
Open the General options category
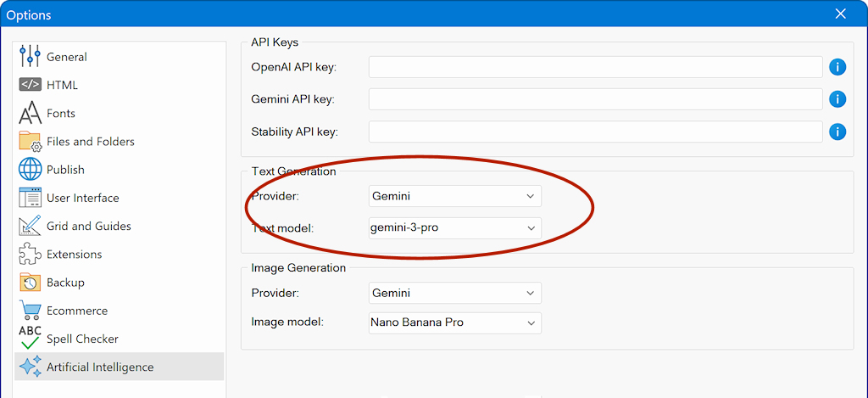point(66,57)
